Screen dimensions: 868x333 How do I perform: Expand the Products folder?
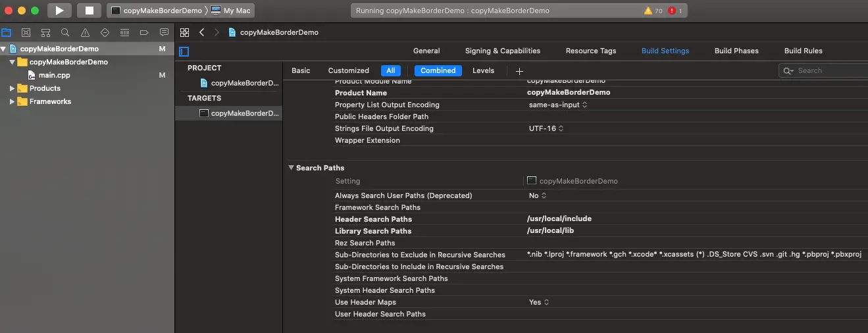click(12, 88)
